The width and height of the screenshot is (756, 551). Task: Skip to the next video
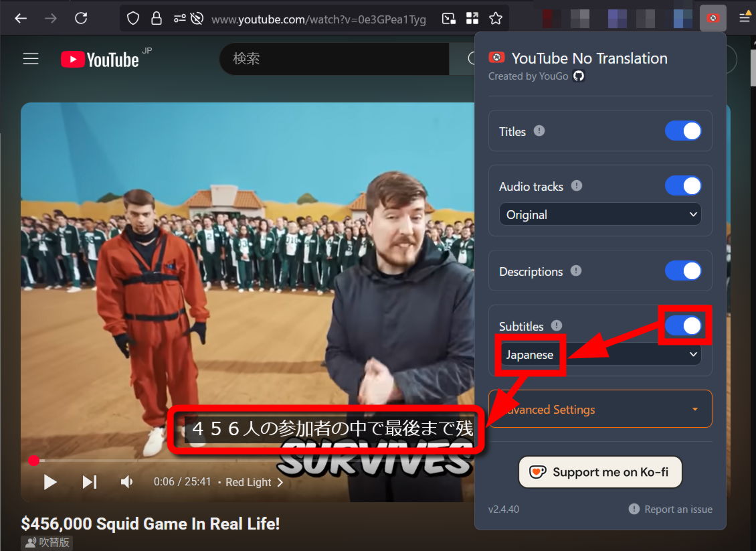[90, 482]
